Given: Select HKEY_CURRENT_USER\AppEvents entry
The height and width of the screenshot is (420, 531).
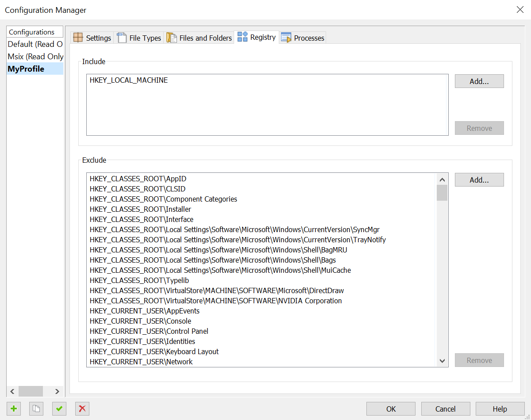Looking at the screenshot, I should pyautogui.click(x=145, y=311).
